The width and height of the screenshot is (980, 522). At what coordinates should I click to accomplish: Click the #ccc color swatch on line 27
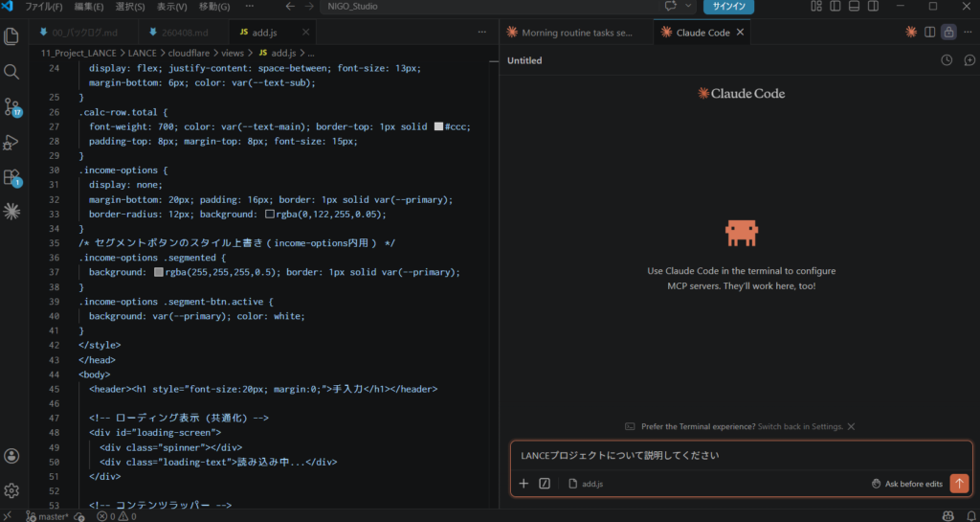click(x=438, y=126)
